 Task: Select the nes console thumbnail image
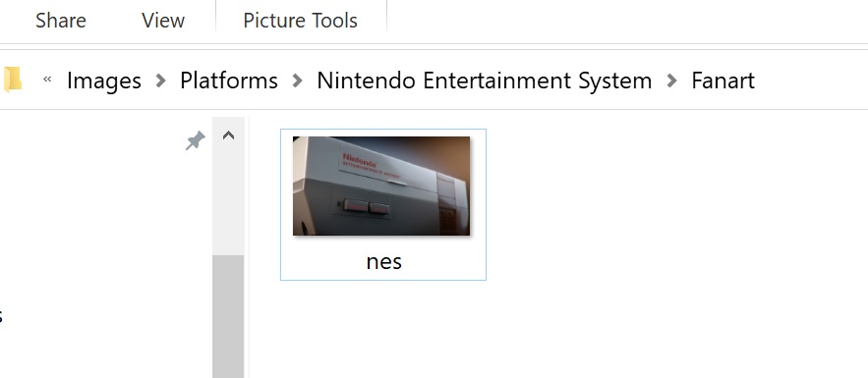[381, 186]
